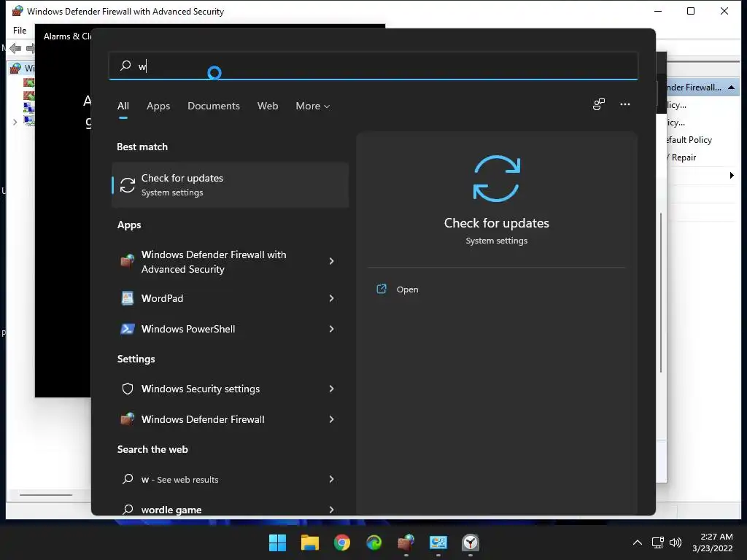Click the large Check for updates preview icon

pyautogui.click(x=496, y=179)
